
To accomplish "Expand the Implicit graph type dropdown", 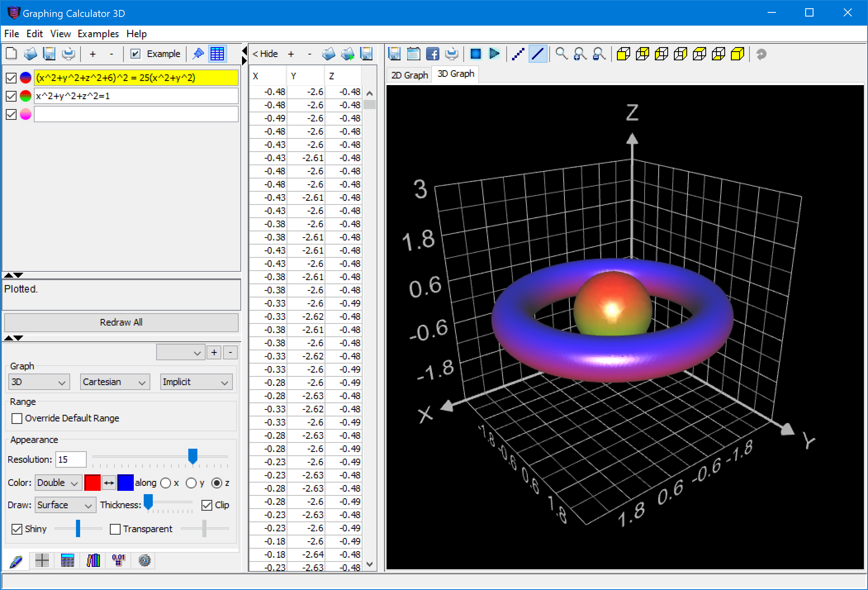I will pyautogui.click(x=196, y=382).
